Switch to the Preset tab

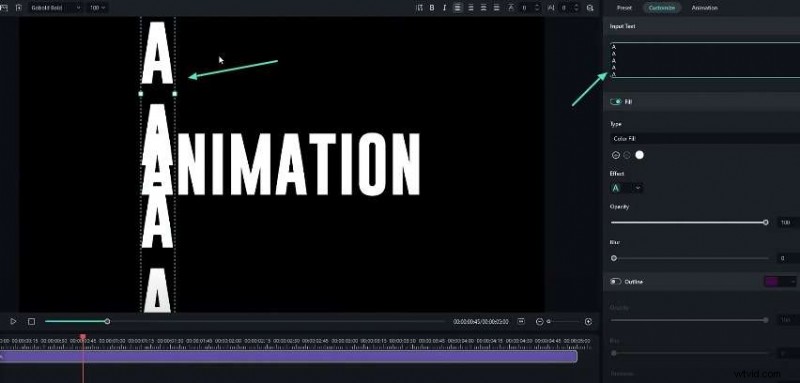coord(624,8)
